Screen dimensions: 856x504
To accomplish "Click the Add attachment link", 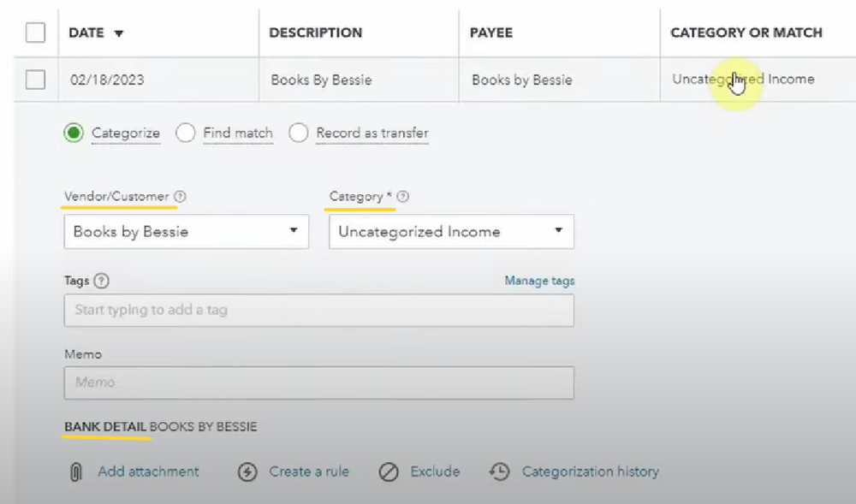I will click(148, 471).
